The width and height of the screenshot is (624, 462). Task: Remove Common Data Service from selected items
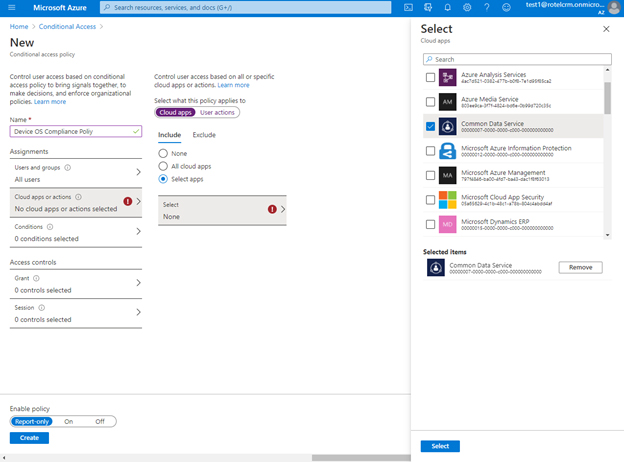580,267
